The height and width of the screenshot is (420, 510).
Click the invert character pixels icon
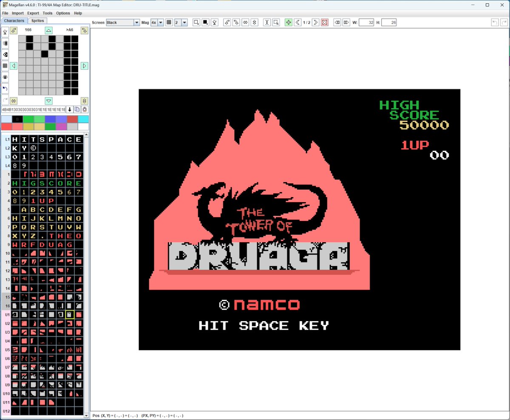[5, 54]
